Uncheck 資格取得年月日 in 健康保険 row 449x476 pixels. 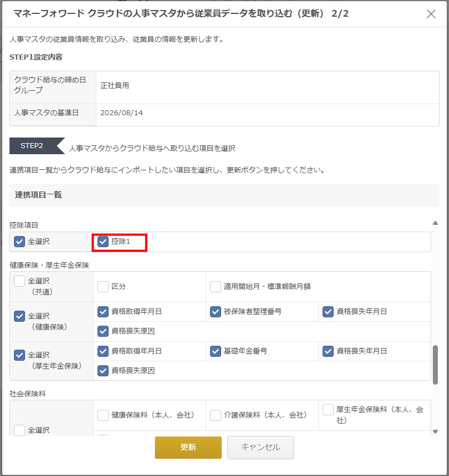coord(103,311)
